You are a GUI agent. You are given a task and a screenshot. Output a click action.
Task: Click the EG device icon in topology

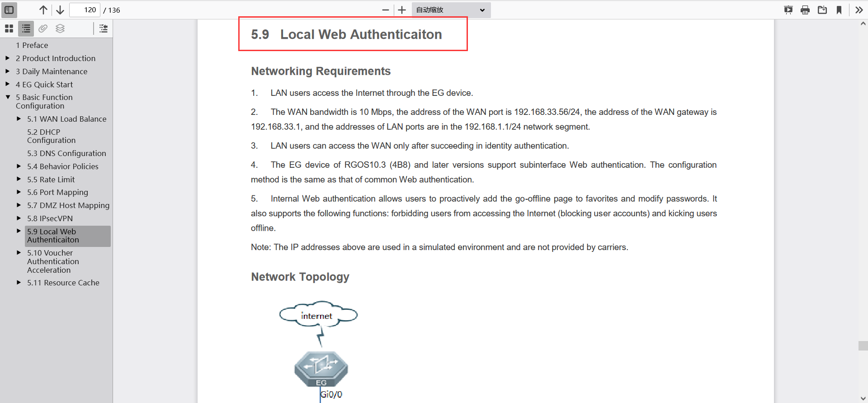coord(321,369)
